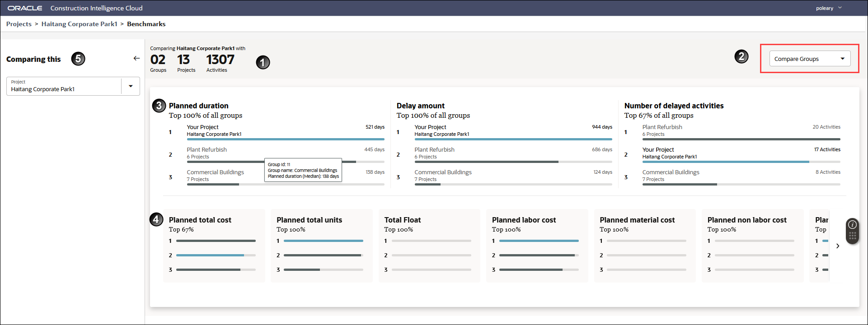Open the Planned material cost card
Screen dimensions: 868x325
(645, 246)
